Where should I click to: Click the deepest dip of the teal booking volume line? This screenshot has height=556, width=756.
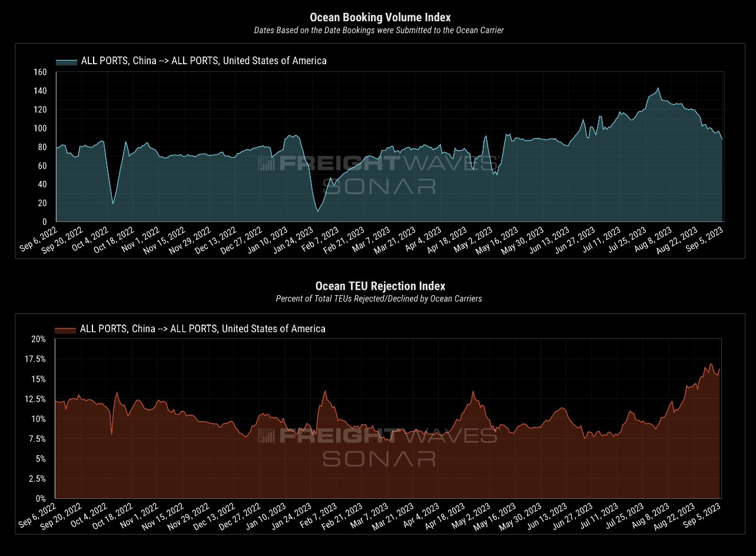pos(318,211)
